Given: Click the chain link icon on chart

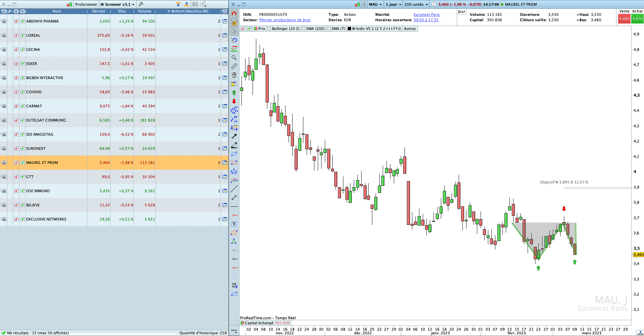Looking at the screenshot, I should tap(364, 4).
